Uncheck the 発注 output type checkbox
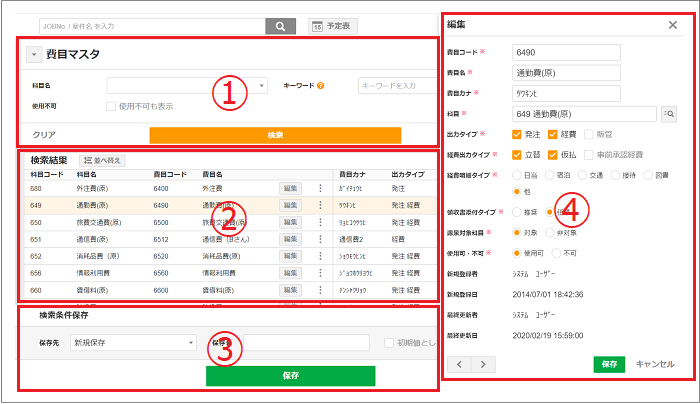The image size is (700, 404). click(516, 134)
